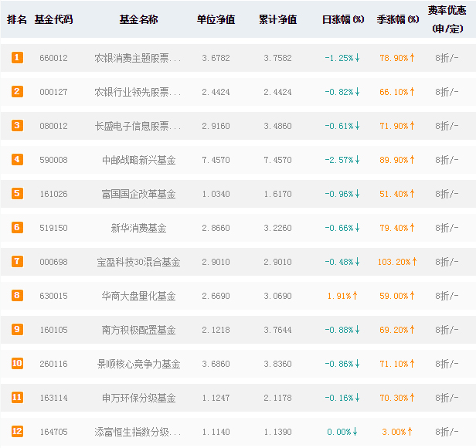Click cumulative net value 1.6170
The height and width of the screenshot is (448, 476).
pyautogui.click(x=277, y=194)
